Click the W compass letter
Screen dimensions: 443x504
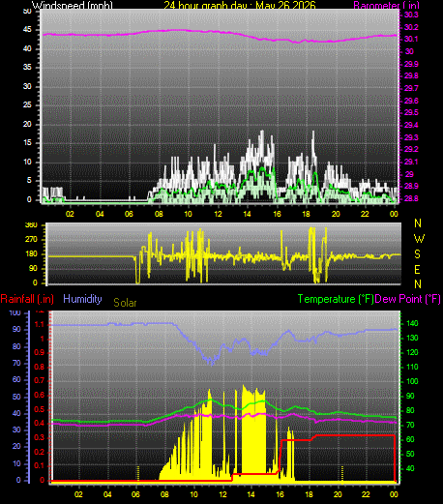point(419,239)
